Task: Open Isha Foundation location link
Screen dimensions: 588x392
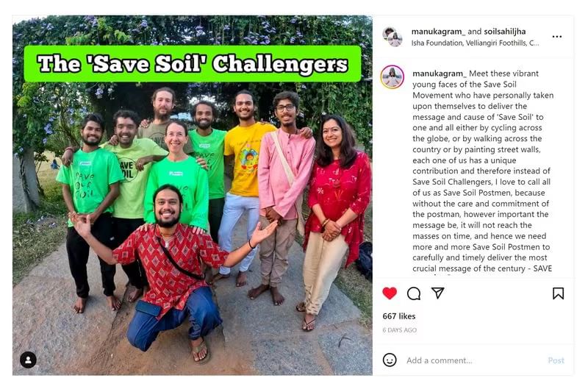Action: [x=475, y=43]
